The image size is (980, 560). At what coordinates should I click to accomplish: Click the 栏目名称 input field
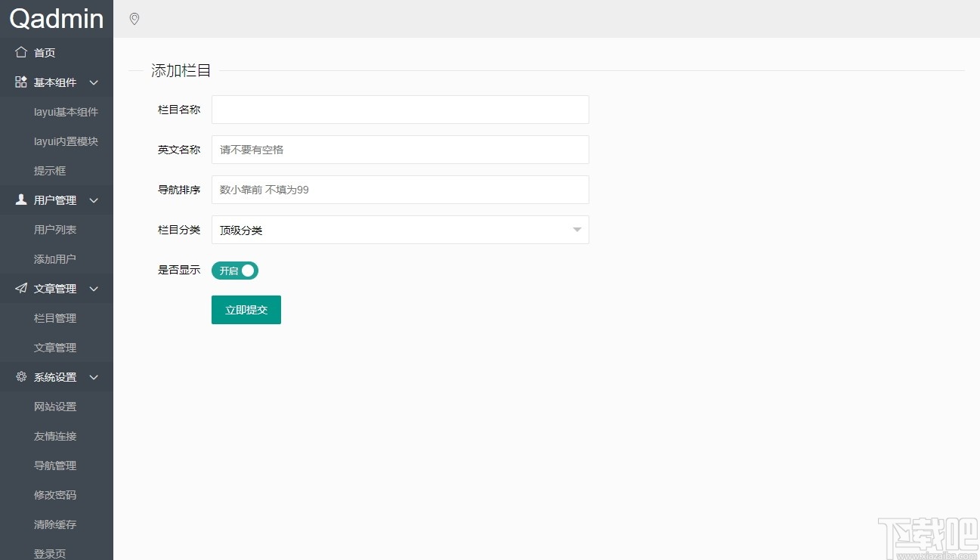[x=400, y=110]
